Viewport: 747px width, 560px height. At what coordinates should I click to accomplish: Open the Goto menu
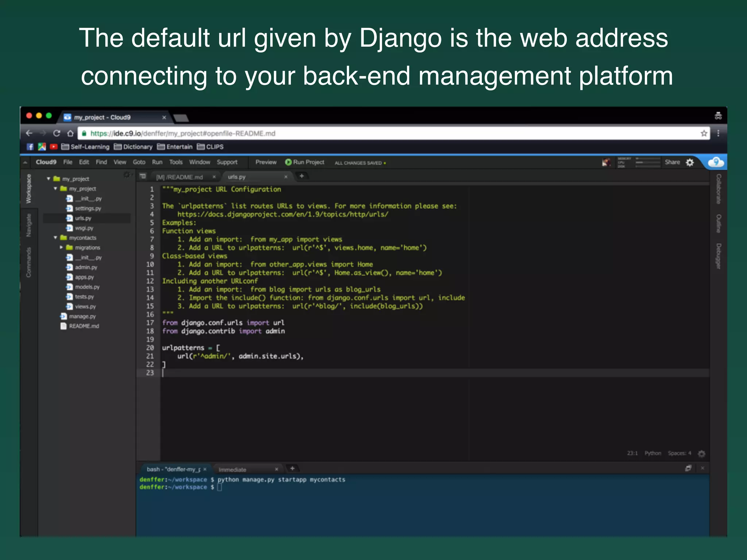tap(139, 162)
